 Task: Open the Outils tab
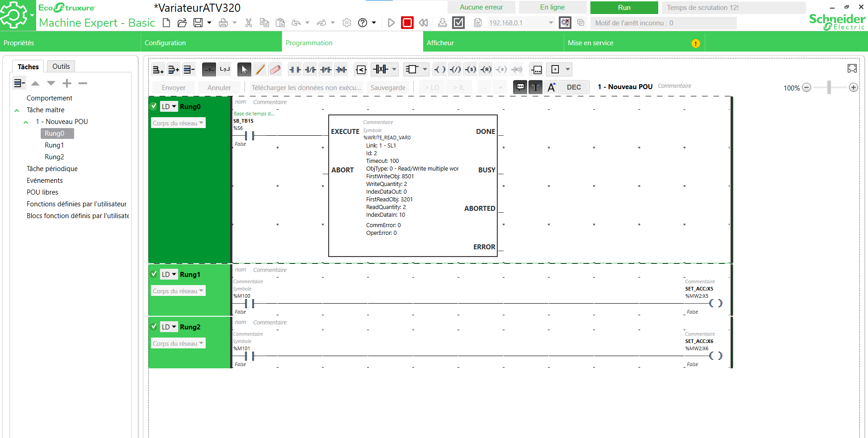61,67
